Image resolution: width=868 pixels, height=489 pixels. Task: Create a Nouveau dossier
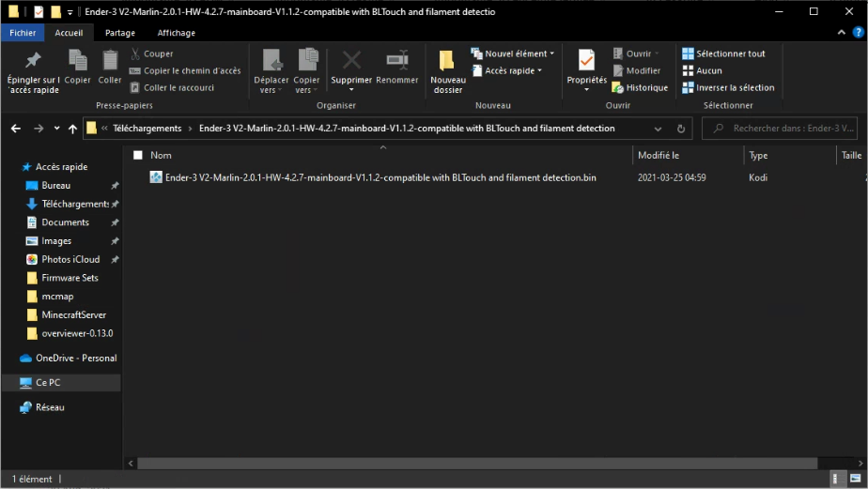click(x=448, y=72)
